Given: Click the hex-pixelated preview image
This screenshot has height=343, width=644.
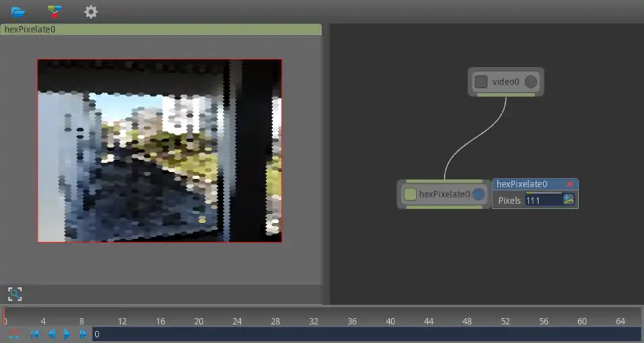Looking at the screenshot, I should tap(160, 150).
